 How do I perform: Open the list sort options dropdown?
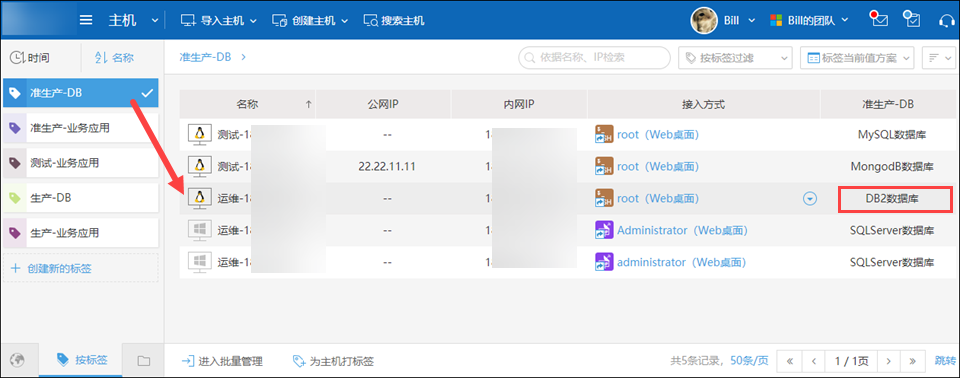click(x=939, y=58)
